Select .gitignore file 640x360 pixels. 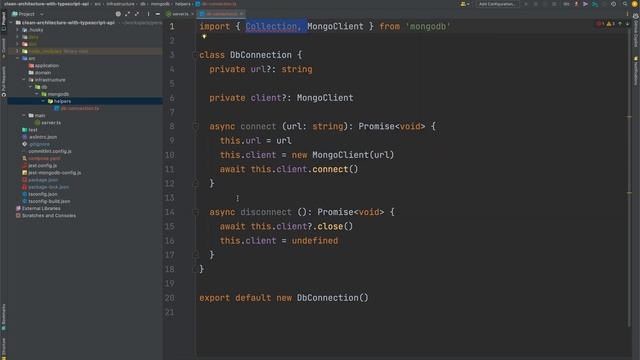tap(39, 144)
